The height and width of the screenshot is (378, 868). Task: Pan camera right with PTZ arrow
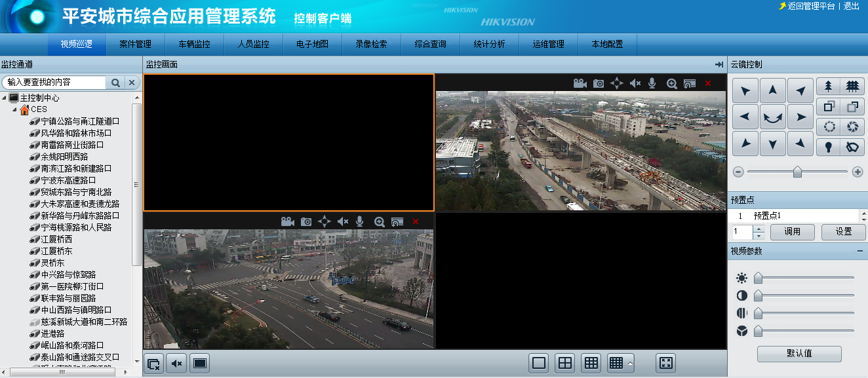(800, 117)
